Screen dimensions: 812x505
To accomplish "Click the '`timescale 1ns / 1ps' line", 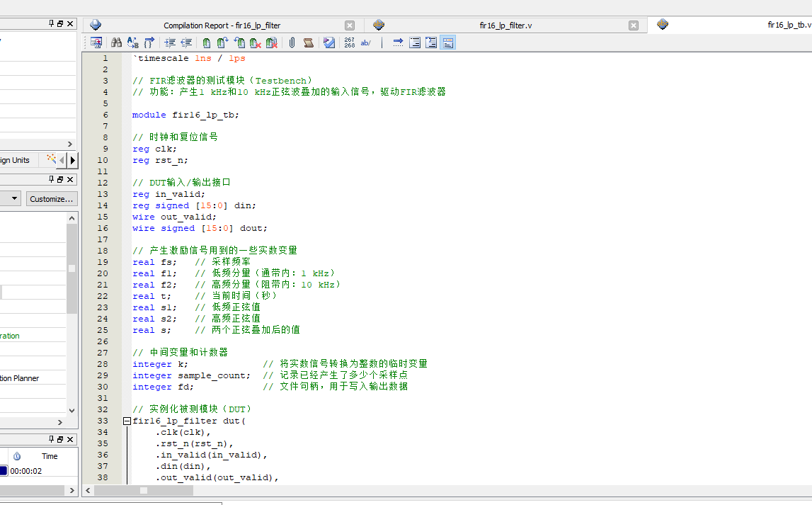I will pyautogui.click(x=188, y=58).
